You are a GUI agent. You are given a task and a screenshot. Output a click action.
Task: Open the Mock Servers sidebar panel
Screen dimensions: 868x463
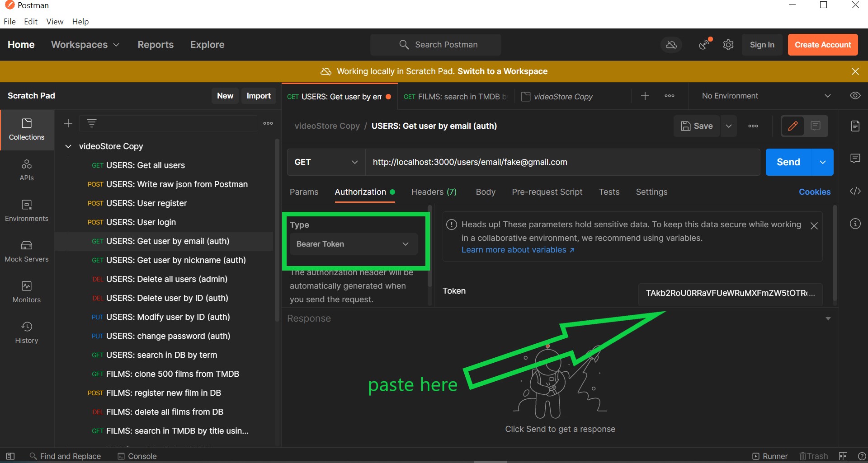[x=27, y=252]
